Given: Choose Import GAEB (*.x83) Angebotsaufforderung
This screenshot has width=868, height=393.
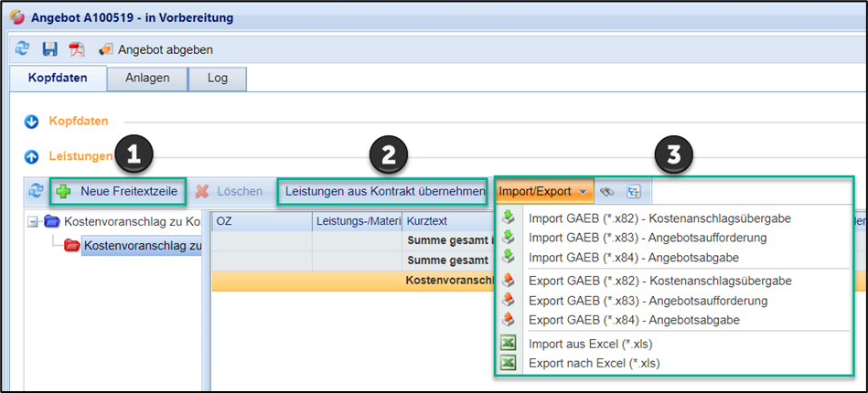Looking at the screenshot, I should pos(647,238).
